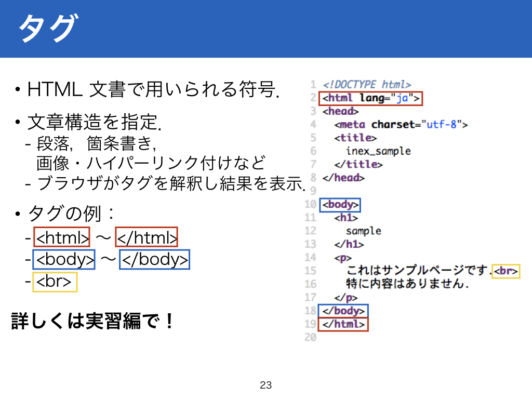This screenshot has width=532, height=399.
Task: Click the code text '特に内容はありません.'
Action: [x=407, y=284]
